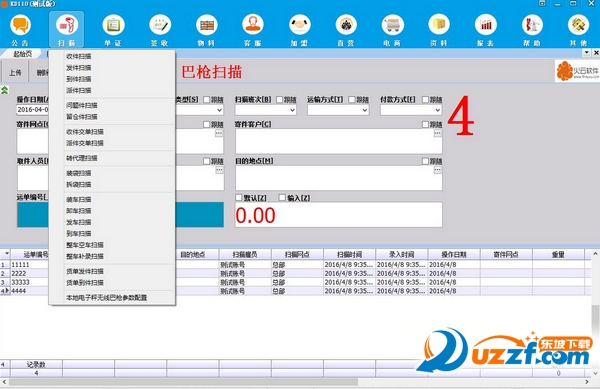Sort by 重量 column header

558,254
